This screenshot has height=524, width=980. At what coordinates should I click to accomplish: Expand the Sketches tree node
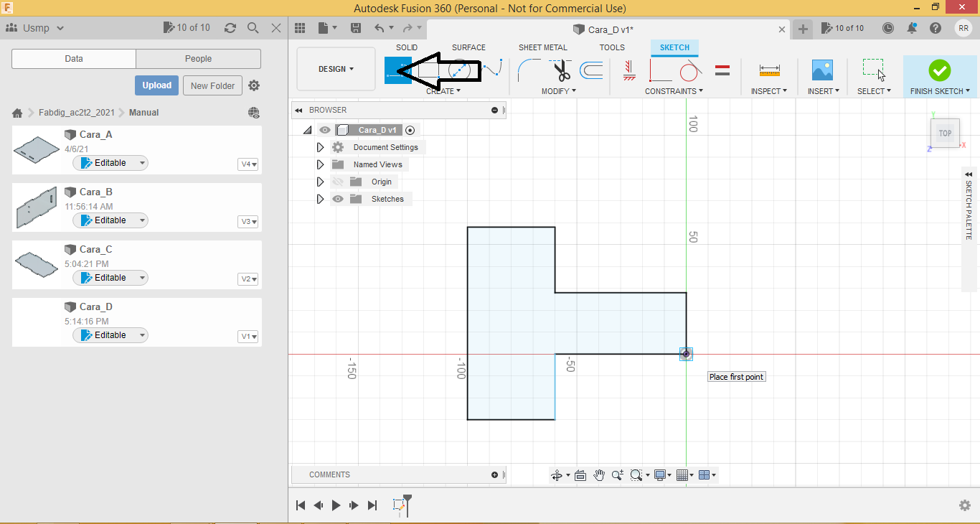click(320, 199)
